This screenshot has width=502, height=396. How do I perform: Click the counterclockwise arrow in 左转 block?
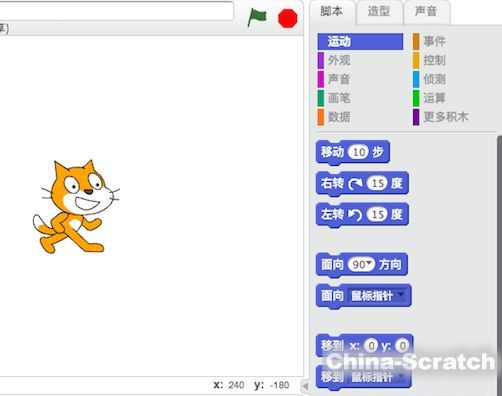(355, 215)
